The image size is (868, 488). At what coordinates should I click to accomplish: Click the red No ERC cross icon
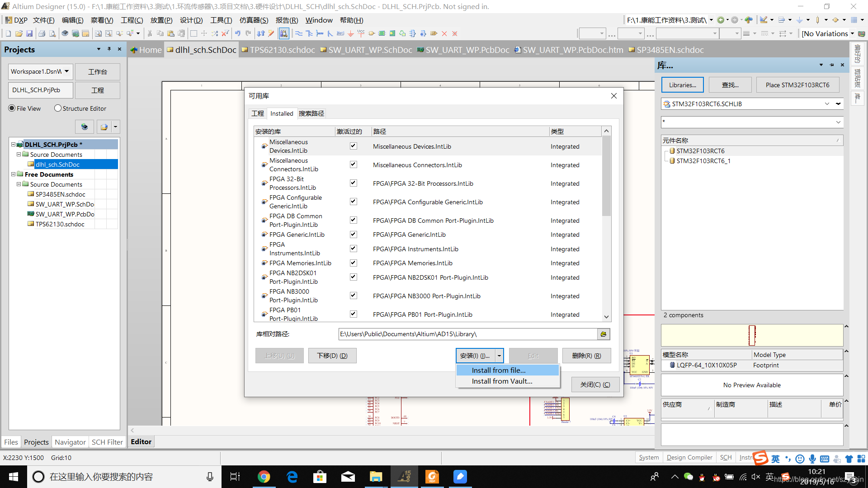(444, 33)
